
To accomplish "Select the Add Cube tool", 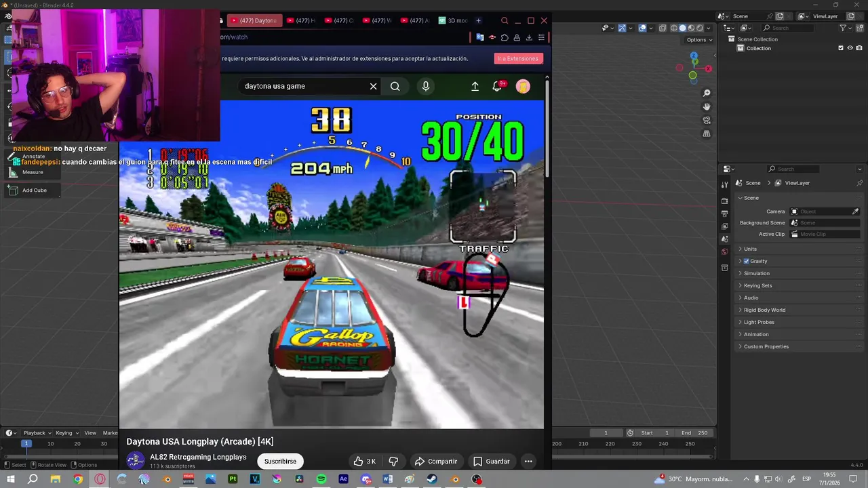I will pyautogui.click(x=34, y=190).
